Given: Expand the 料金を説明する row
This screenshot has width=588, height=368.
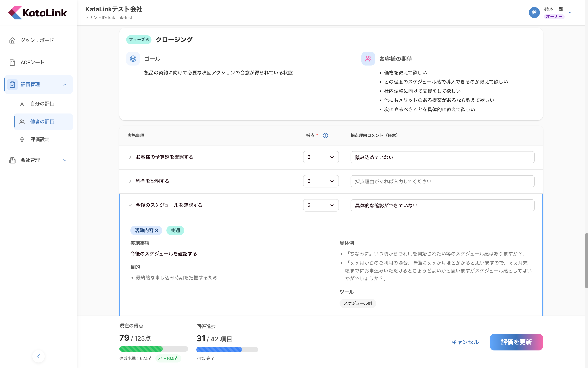Looking at the screenshot, I should [130, 181].
